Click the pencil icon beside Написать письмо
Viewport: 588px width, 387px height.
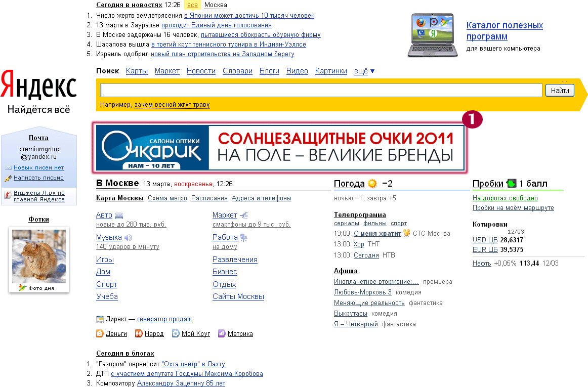tap(8, 178)
